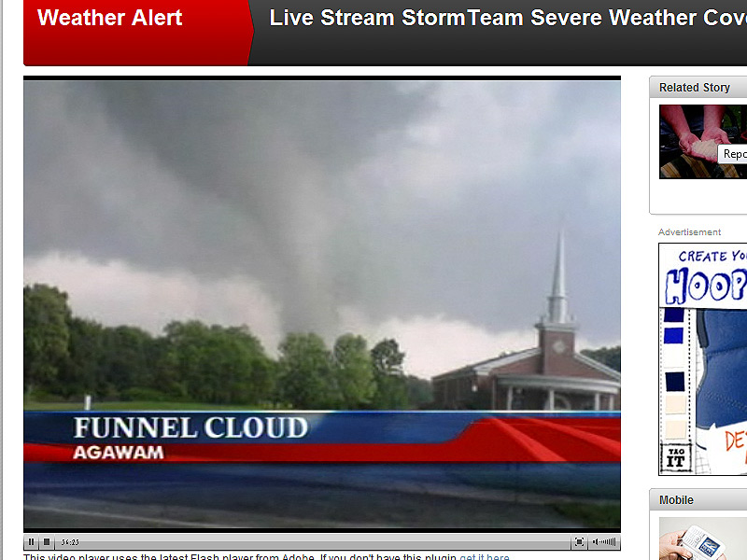Mute the video speaker icon
Viewport: 747px width, 560px height.
596,542
